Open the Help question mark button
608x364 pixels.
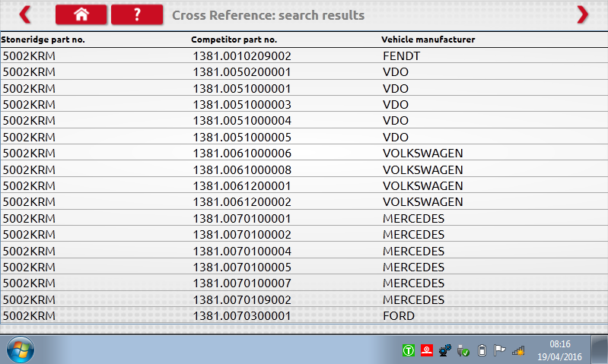pos(137,14)
